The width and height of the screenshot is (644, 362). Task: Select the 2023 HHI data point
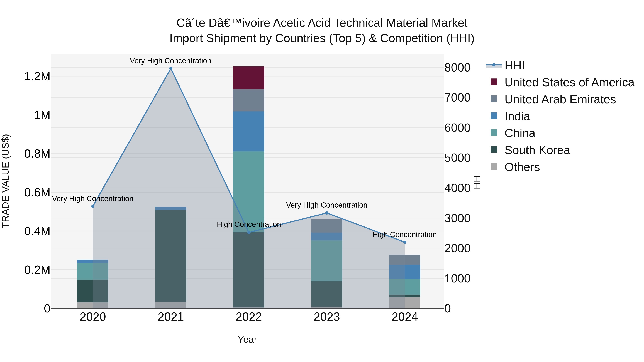[327, 213]
